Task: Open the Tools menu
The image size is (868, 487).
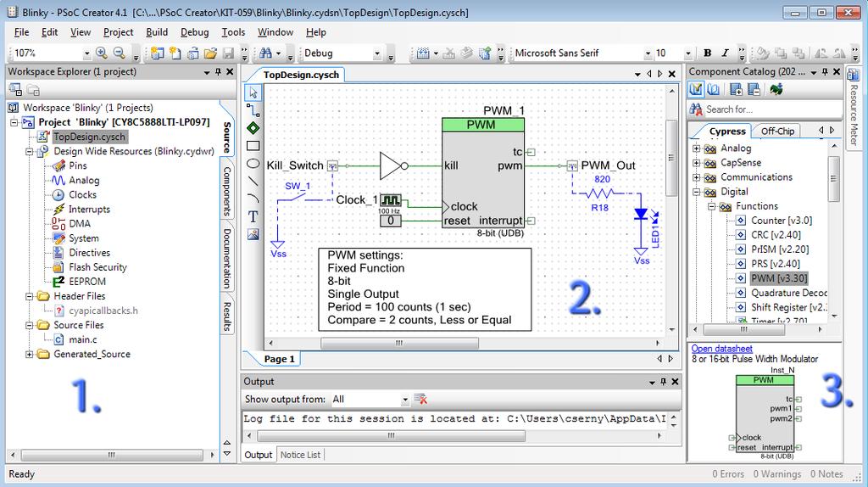Action: click(233, 32)
